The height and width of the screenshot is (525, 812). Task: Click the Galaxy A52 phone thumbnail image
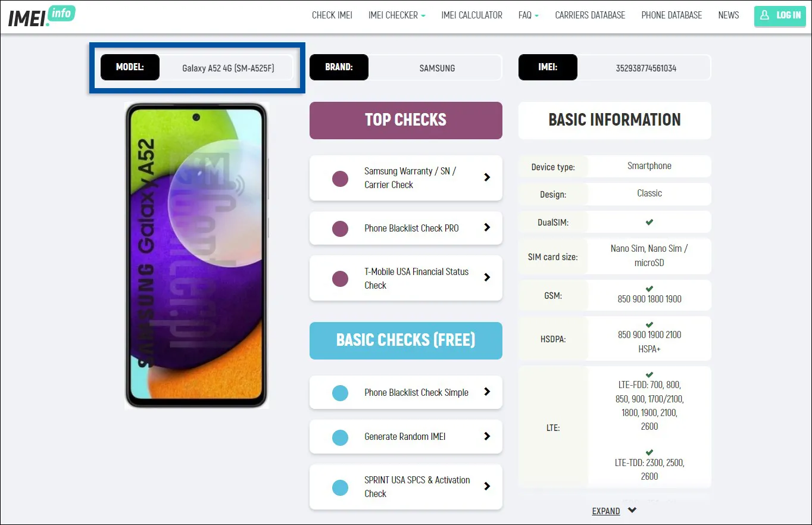[196, 256]
